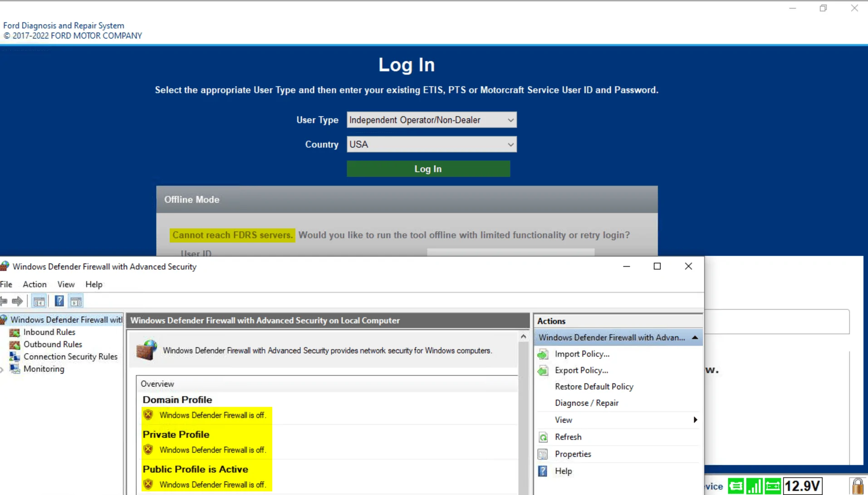Select Inbound Rules in the tree

tap(49, 332)
